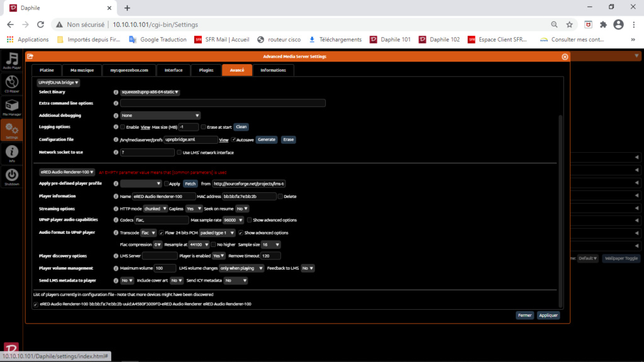Open the Max sample rate dropdown
This screenshot has width=644, height=362.
(x=233, y=221)
